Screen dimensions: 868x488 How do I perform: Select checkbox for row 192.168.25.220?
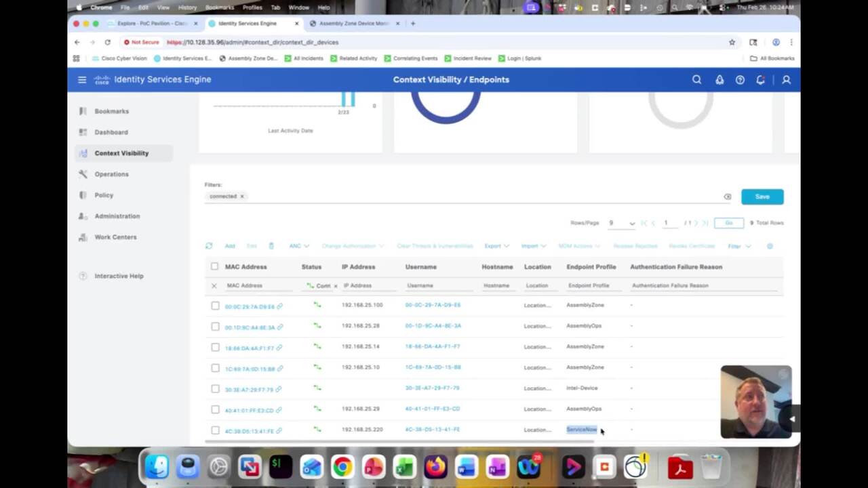tap(215, 430)
